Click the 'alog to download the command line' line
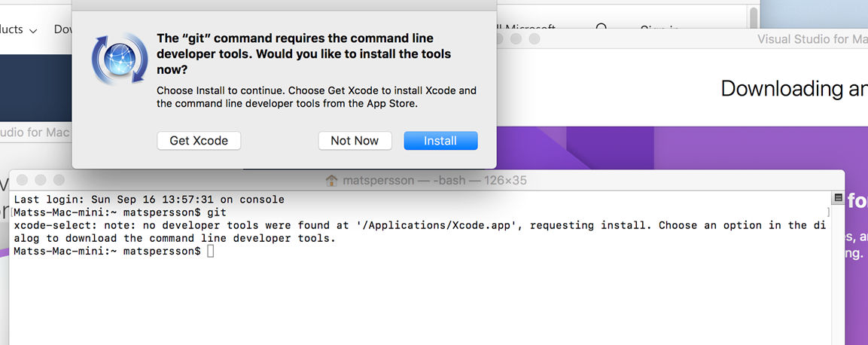 [x=175, y=239]
